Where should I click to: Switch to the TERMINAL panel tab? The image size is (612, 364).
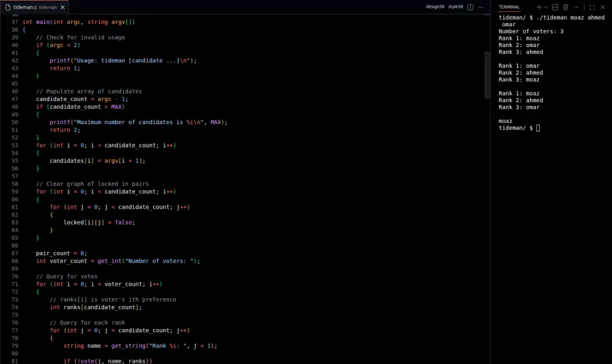[509, 7]
